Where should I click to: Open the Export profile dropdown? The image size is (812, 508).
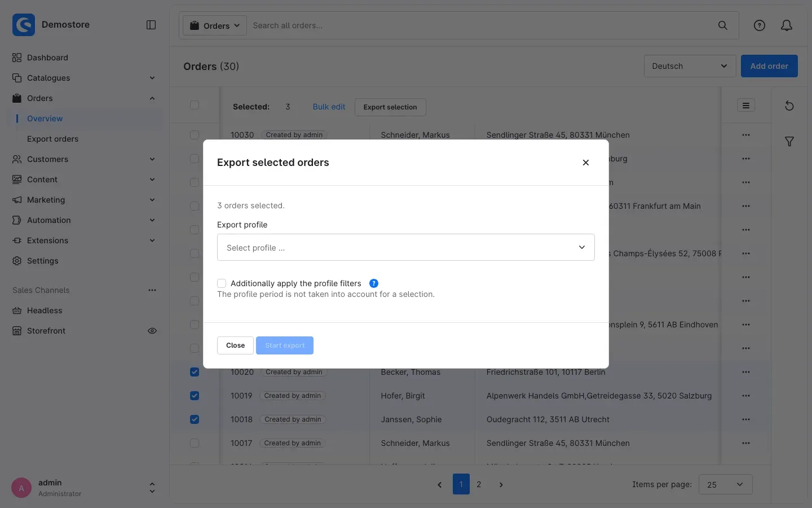406,247
